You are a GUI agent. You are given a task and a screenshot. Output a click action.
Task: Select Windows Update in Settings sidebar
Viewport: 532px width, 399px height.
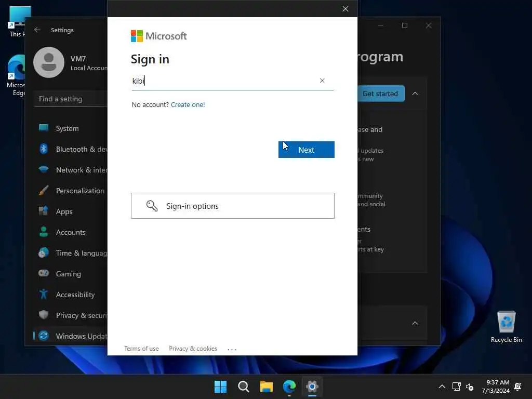pos(71,336)
